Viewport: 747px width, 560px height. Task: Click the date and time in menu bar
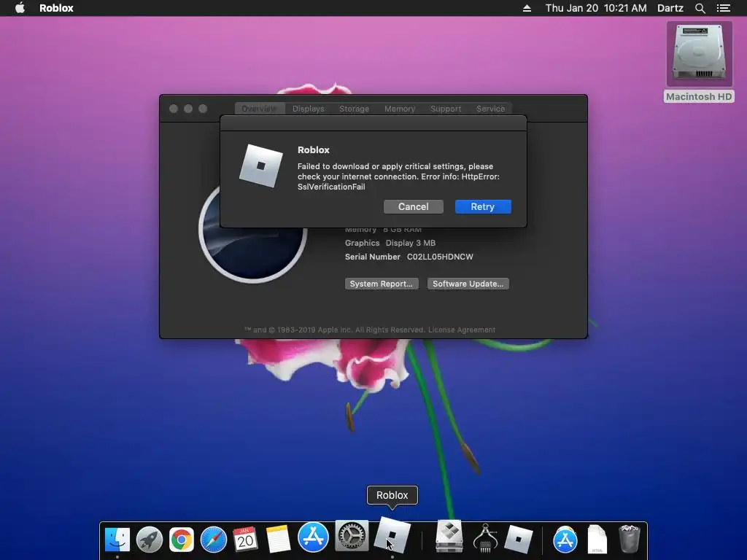(596, 8)
